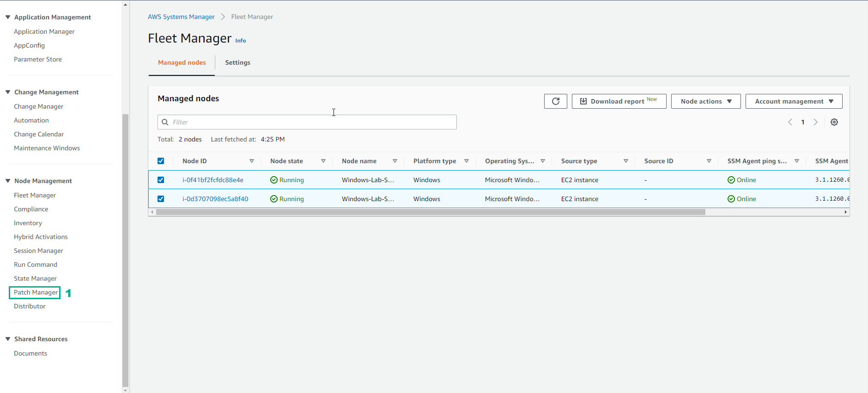Open Session Manager in sidebar
868x393 pixels.
click(x=38, y=251)
